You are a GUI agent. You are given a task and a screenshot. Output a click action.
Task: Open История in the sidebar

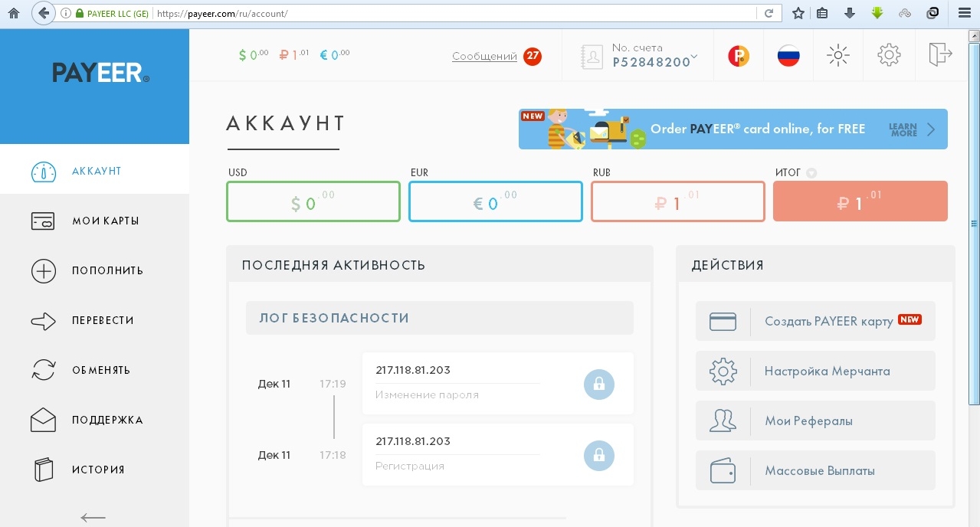tap(94, 470)
